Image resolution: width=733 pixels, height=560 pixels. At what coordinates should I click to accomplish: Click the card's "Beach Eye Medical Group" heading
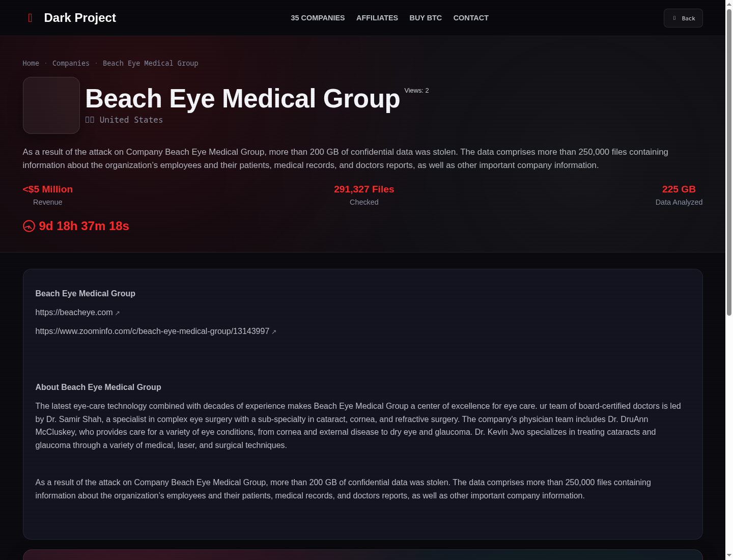[86, 294]
